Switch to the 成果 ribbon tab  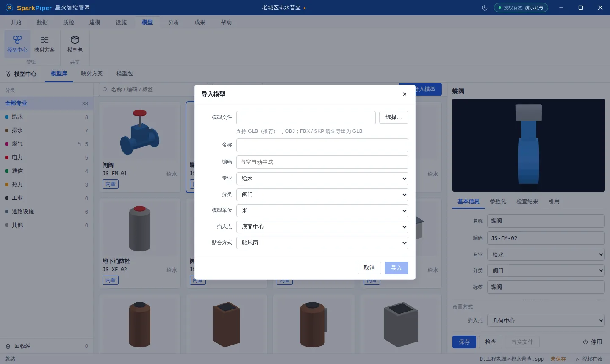(x=200, y=22)
